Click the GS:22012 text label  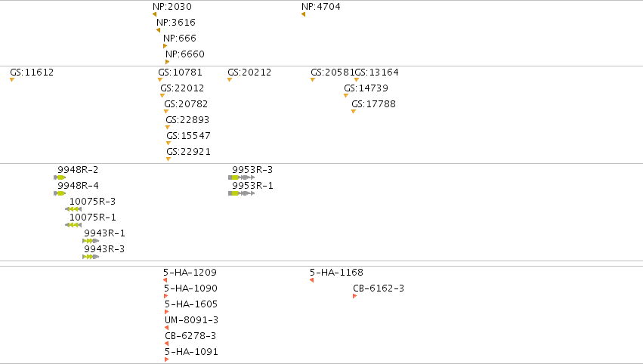tap(182, 88)
